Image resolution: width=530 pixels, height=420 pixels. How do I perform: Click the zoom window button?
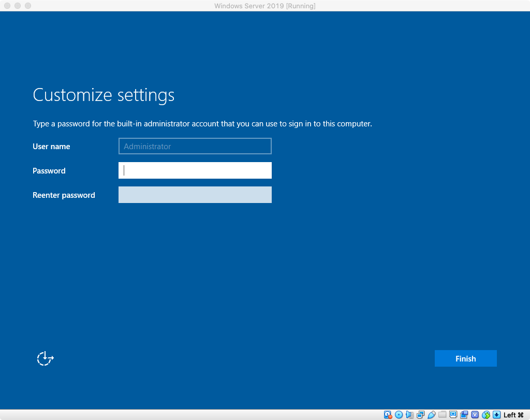[x=28, y=6]
